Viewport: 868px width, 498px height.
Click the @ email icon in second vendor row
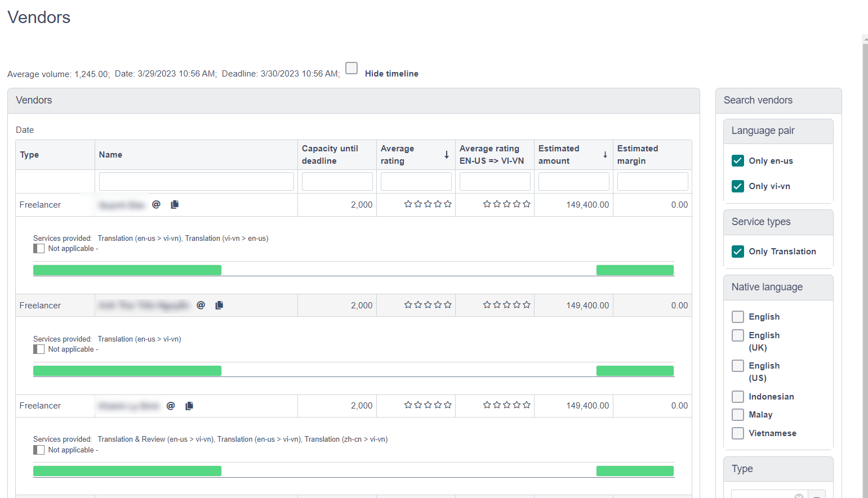click(x=201, y=305)
